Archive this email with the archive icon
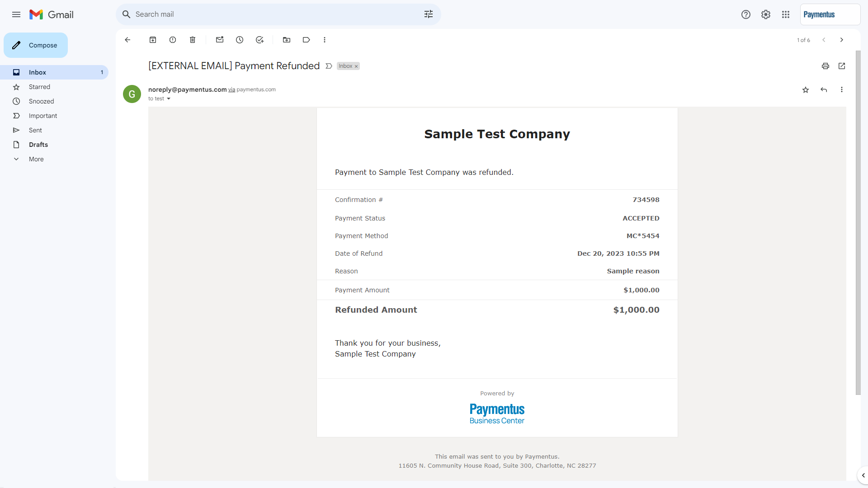Viewport: 868px width, 488px height. tap(153, 40)
